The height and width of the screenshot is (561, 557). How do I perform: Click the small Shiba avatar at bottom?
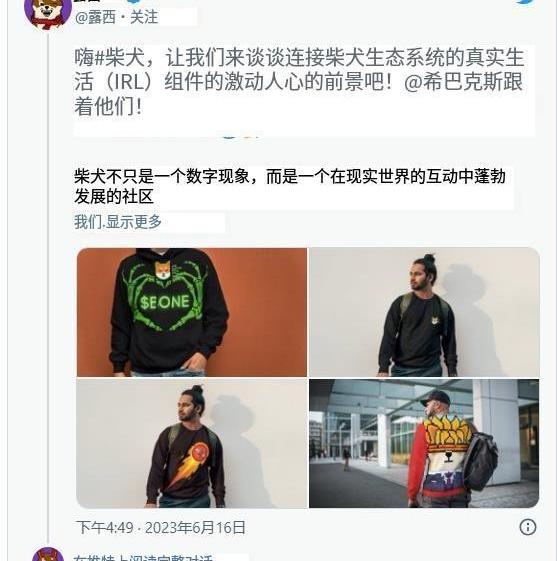48,554
